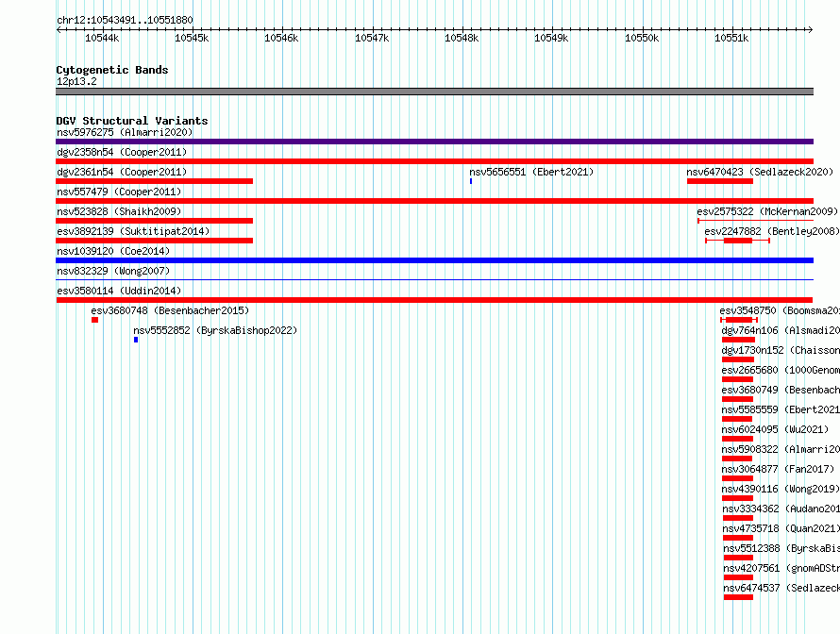The height and width of the screenshot is (634, 840).
Task: Click the thick blue nsv1039120 bar
Action: pyautogui.click(x=434, y=260)
